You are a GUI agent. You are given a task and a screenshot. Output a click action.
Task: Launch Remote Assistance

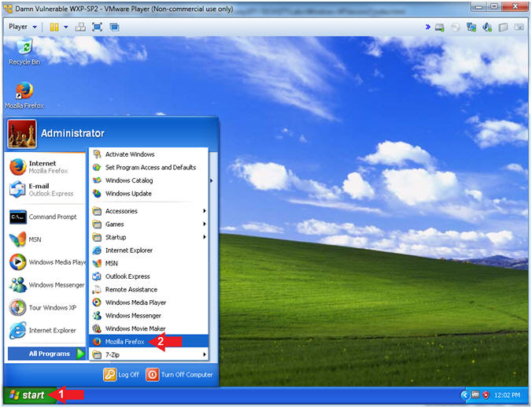pyautogui.click(x=149, y=290)
